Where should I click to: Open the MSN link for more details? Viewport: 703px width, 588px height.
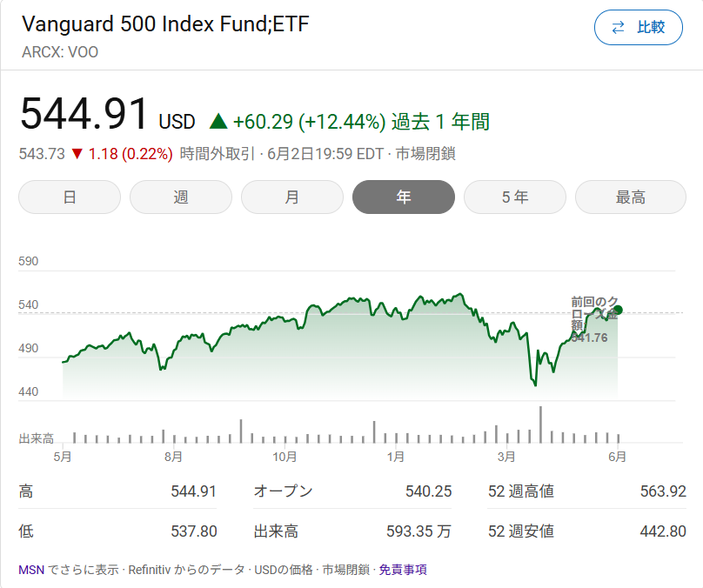coord(31,571)
